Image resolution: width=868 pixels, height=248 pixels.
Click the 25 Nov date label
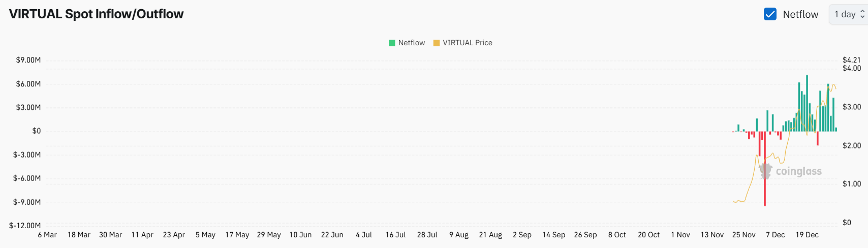click(743, 235)
